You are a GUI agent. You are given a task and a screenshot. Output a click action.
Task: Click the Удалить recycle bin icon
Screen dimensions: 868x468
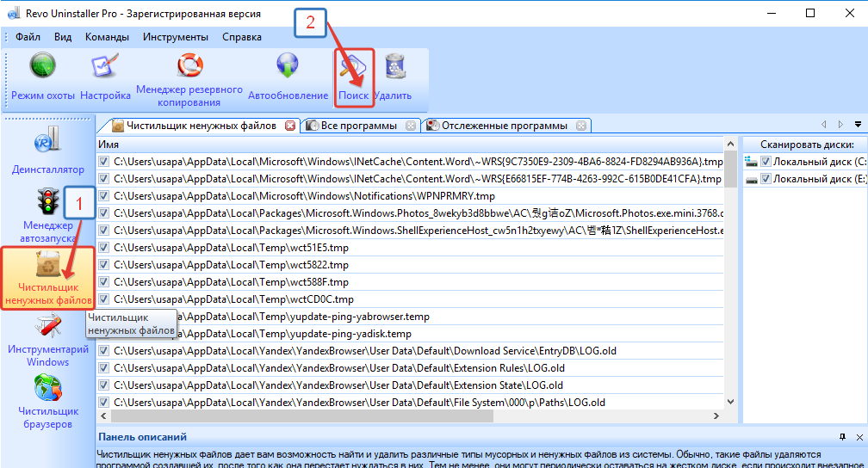click(x=394, y=66)
